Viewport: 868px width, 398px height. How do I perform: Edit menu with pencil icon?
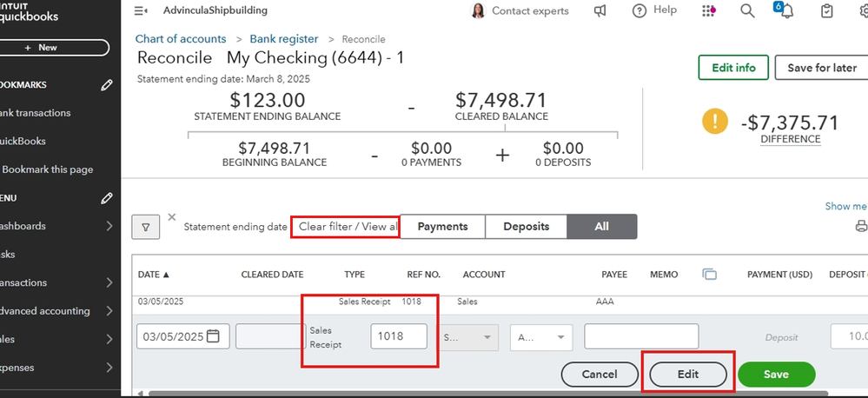[107, 198]
